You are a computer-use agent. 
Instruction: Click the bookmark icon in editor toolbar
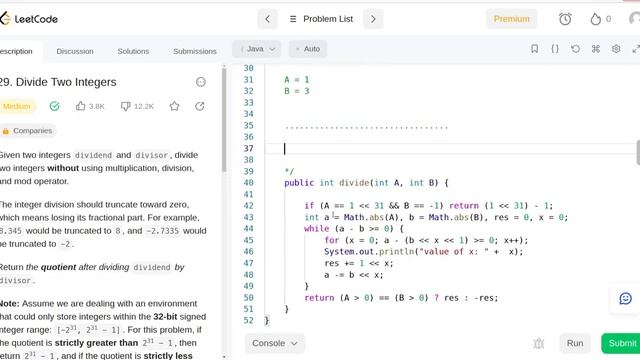click(x=534, y=49)
